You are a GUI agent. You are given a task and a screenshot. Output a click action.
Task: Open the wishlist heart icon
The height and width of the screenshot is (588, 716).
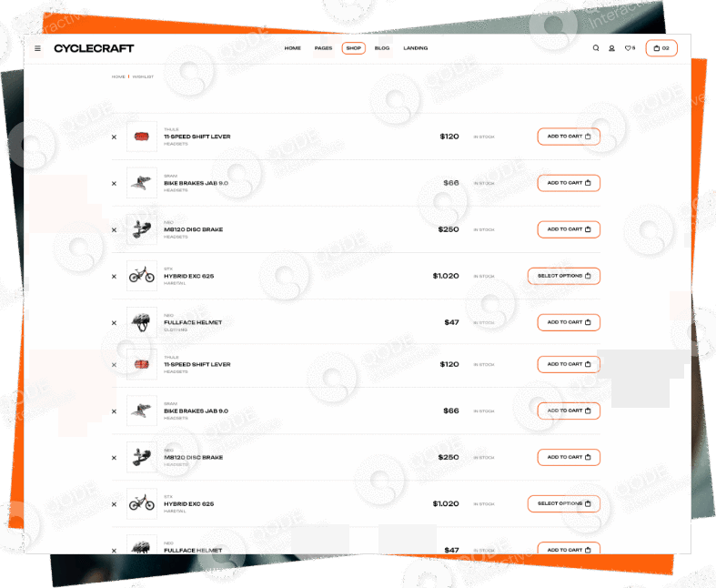tap(630, 48)
